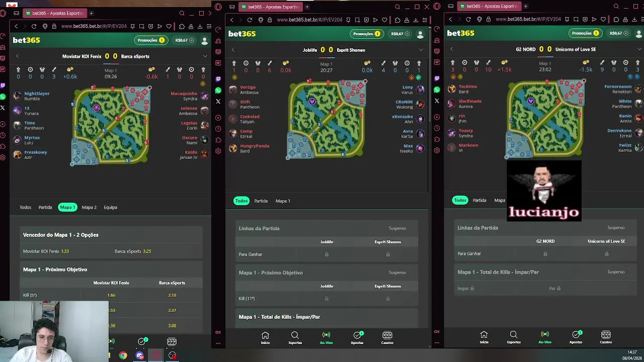Image resolution: width=644 pixels, height=362 pixels.
Task: Select Todos tab in middle window
Action: 242,201
